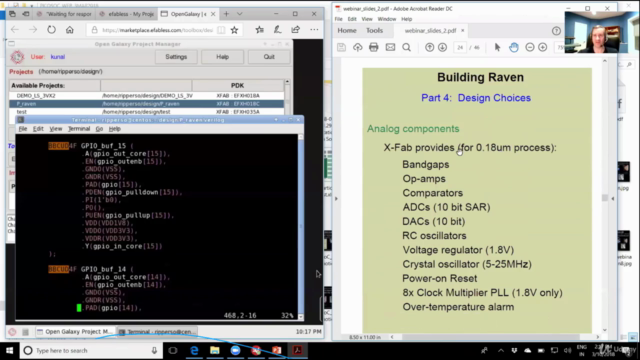Switch to efabless My Projects tab
The height and width of the screenshot is (360, 640).
pyautogui.click(x=127, y=14)
